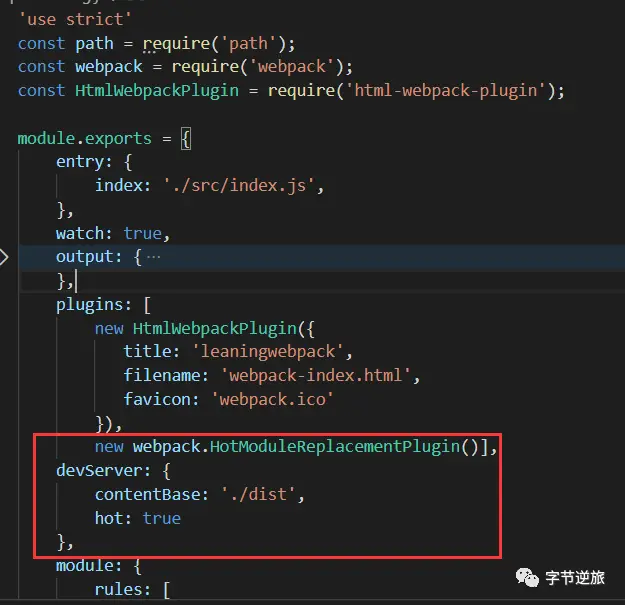Click the 'use strict' string
The image size is (625, 605).
[x=75, y=20]
